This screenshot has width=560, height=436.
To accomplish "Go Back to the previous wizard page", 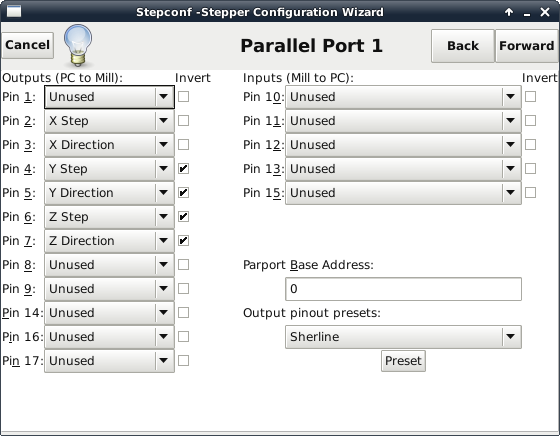I will [x=463, y=46].
